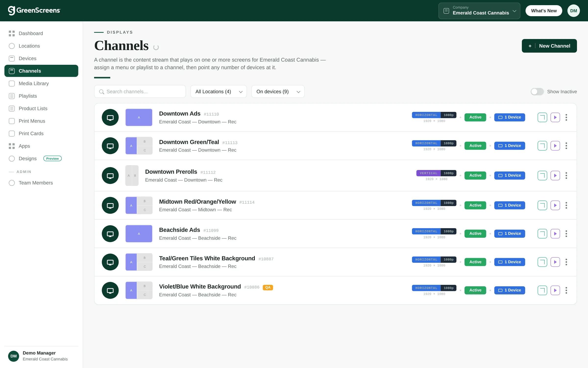Open Designs preview section
The height and width of the screenshot is (368, 588).
pos(41,158)
